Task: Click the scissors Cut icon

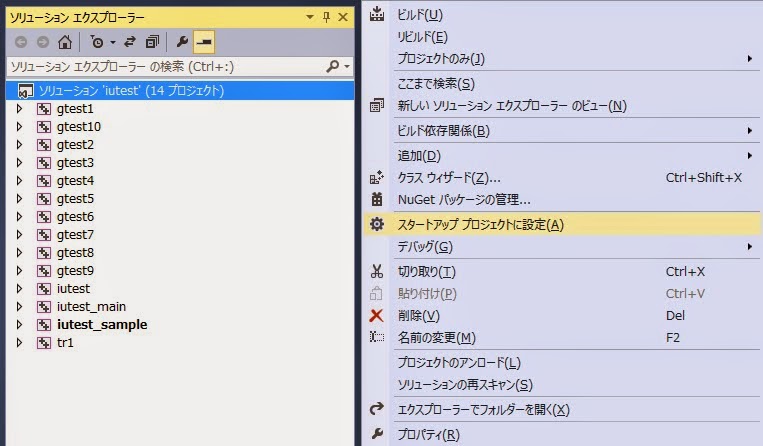Action: tap(377, 271)
